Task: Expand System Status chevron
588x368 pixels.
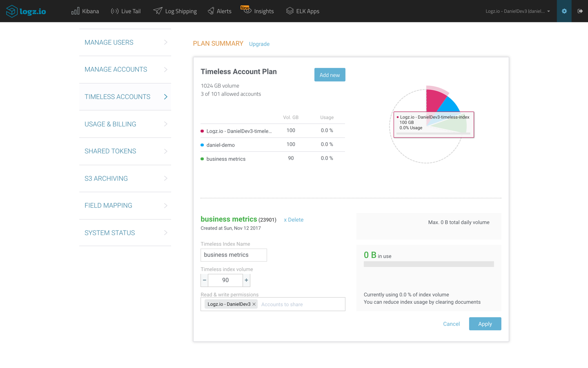Action: click(166, 233)
